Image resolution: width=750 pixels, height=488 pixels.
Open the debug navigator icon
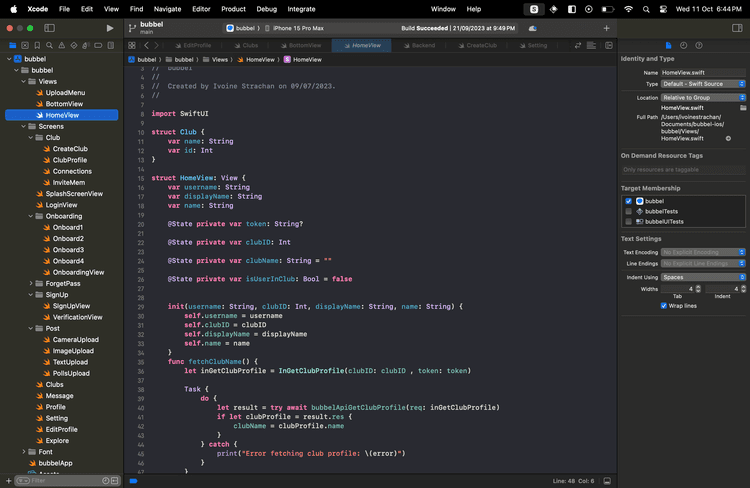pos(86,45)
